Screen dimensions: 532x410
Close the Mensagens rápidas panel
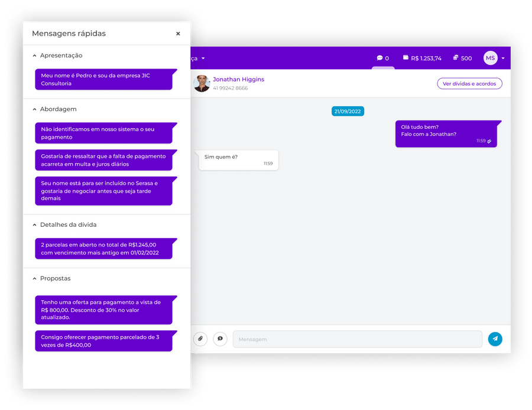pos(178,34)
